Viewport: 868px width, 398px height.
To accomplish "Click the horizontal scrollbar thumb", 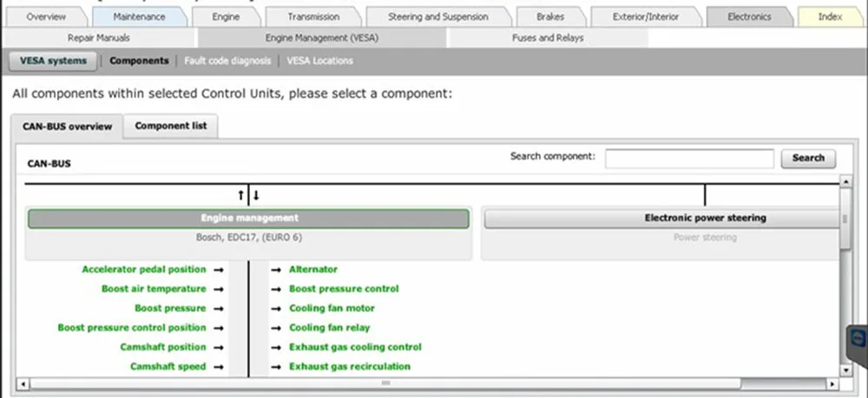I will tap(385, 383).
